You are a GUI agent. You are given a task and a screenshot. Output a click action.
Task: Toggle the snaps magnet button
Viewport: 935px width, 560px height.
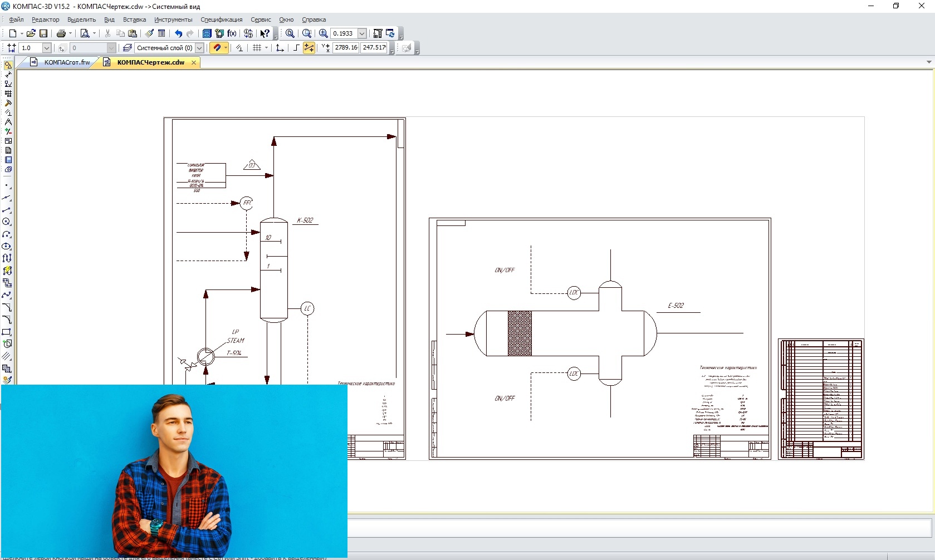pyautogui.click(x=216, y=48)
